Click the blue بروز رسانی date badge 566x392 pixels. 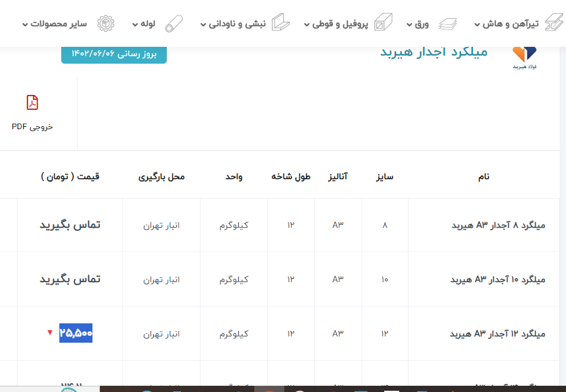(x=114, y=54)
